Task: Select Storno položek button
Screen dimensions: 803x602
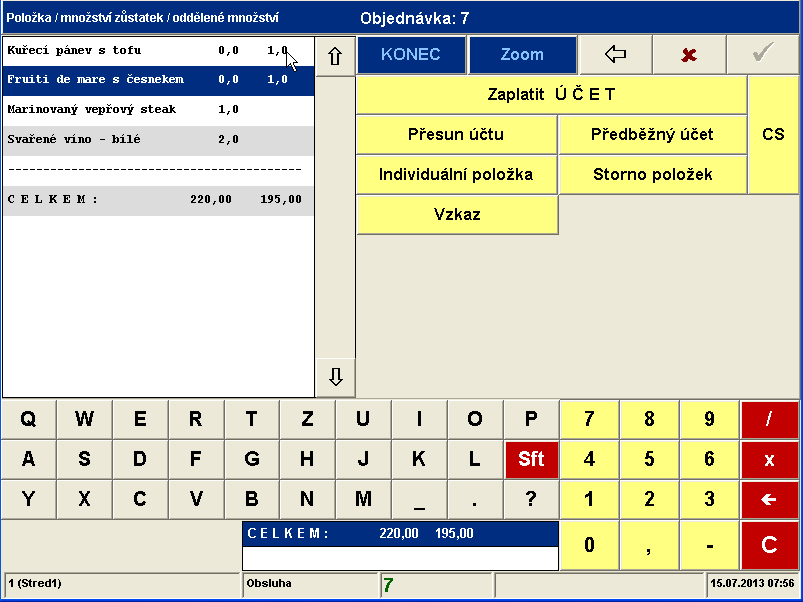Action: (x=652, y=174)
